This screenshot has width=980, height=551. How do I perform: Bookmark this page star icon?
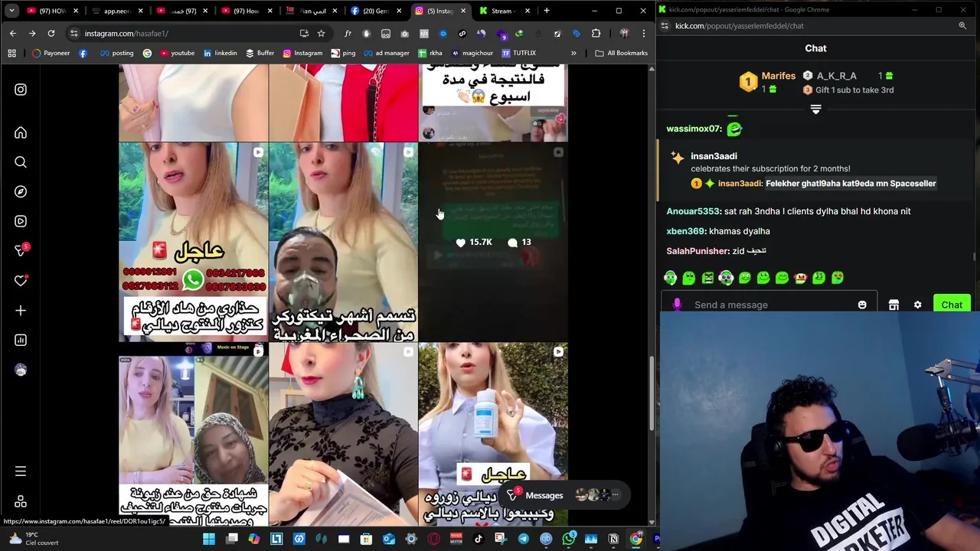point(321,34)
